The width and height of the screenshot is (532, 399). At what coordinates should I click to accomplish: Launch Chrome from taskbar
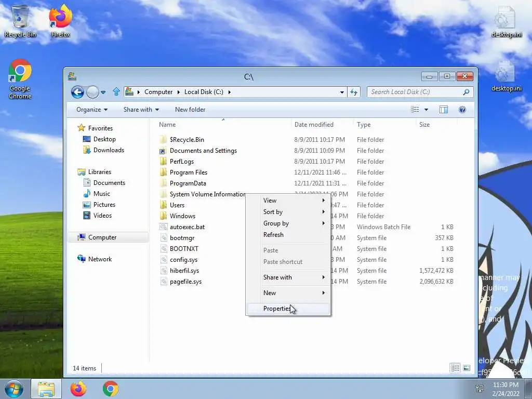[111, 389]
